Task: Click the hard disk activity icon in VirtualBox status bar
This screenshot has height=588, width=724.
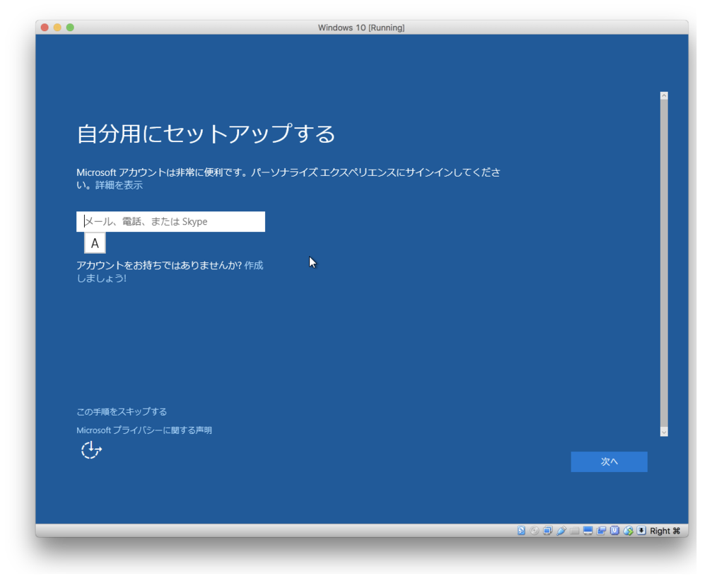Action: pyautogui.click(x=521, y=531)
